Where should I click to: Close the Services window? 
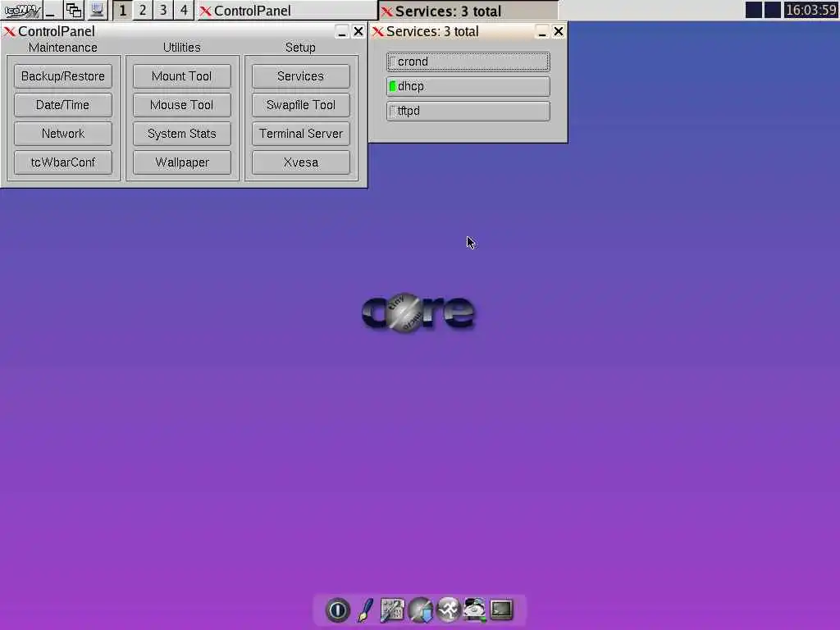click(558, 32)
